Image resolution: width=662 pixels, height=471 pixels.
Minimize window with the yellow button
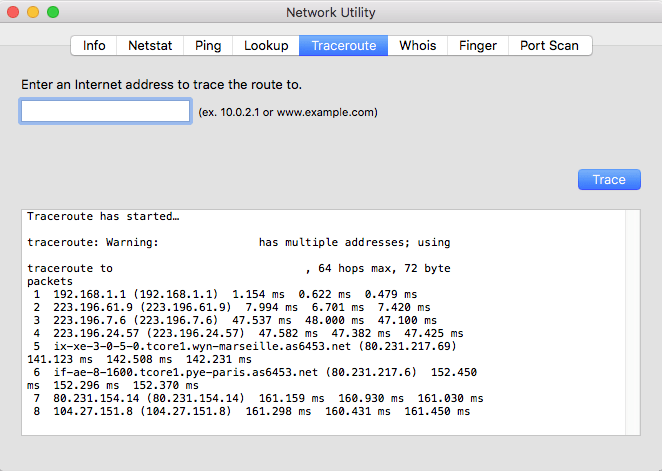[33, 12]
